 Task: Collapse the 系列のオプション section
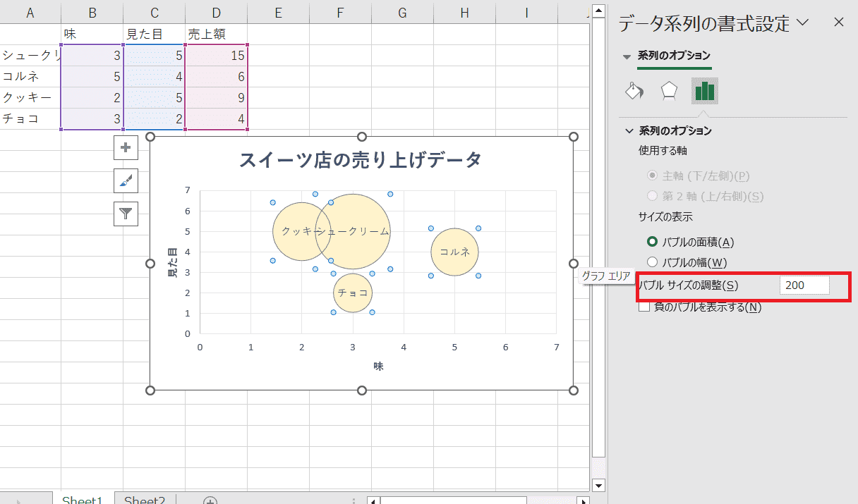pyautogui.click(x=629, y=130)
